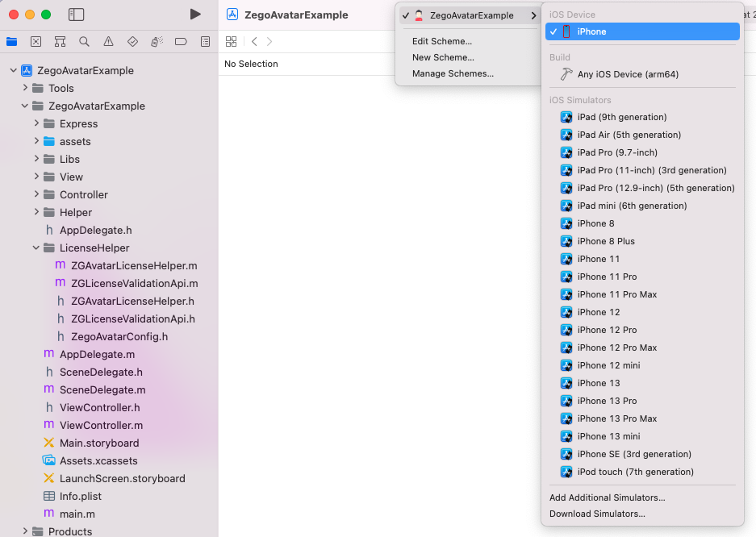
Task: Open ZGAvatarLicenseHelper.m file
Action: 134,266
